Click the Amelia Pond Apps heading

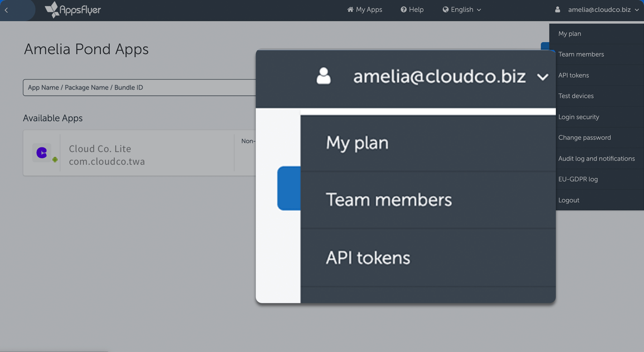pyautogui.click(x=86, y=49)
